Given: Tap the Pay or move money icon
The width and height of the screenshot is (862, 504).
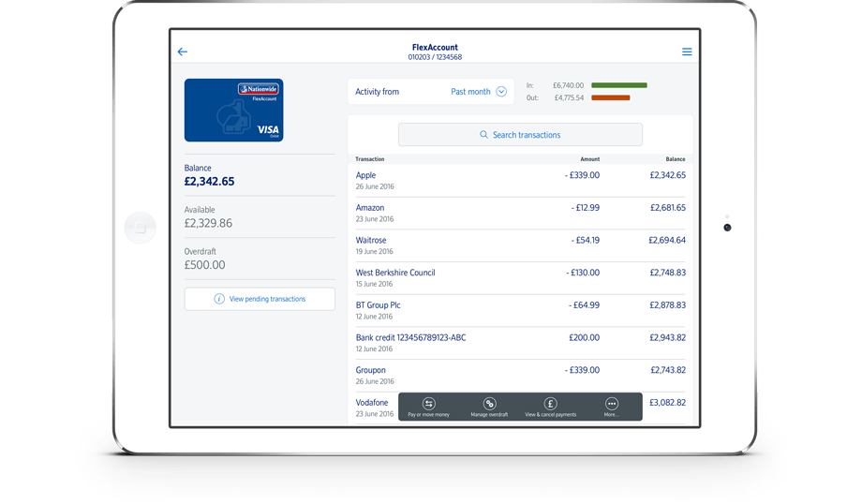Looking at the screenshot, I should pyautogui.click(x=429, y=404).
